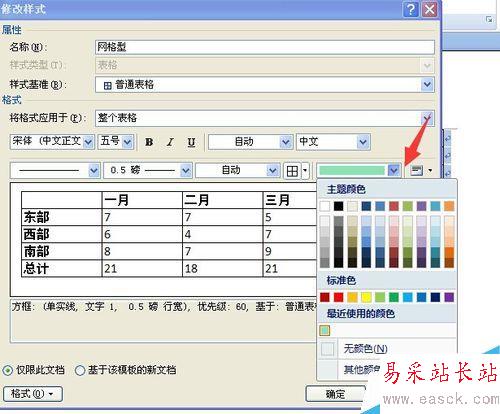Toggle Bold formatting button

tap(149, 142)
